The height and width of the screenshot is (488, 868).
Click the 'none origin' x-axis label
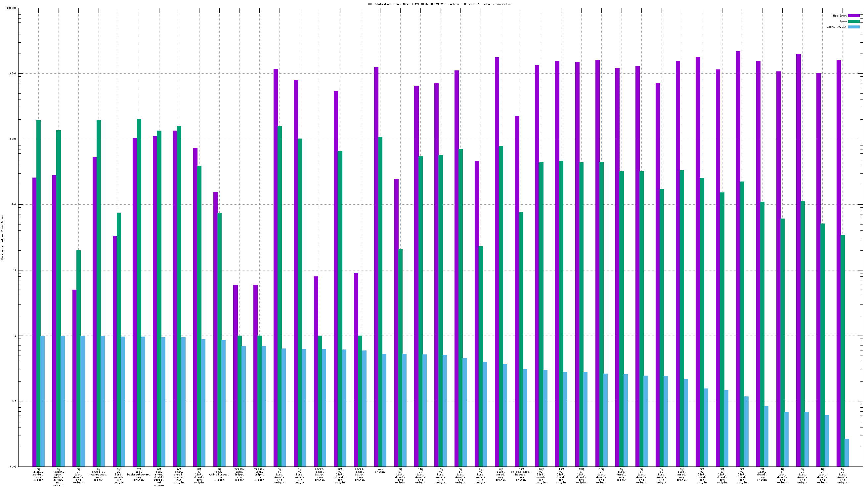[x=380, y=470]
